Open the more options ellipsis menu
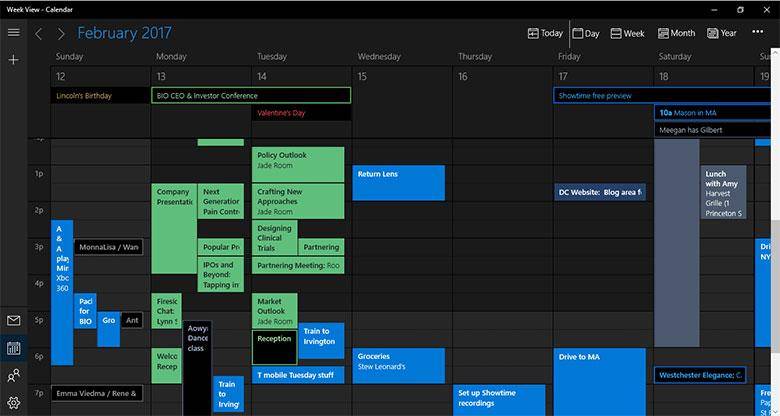Image resolution: width=780 pixels, height=416 pixels. point(758,32)
